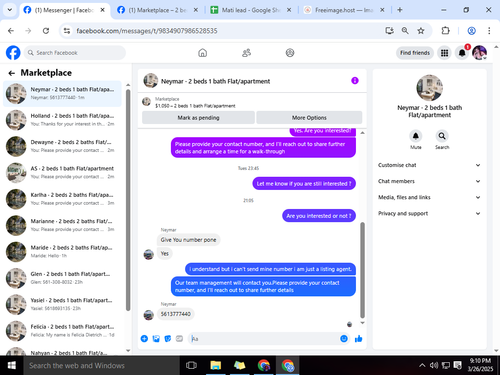Go back using the Marketplace back arrow

(x=12, y=73)
